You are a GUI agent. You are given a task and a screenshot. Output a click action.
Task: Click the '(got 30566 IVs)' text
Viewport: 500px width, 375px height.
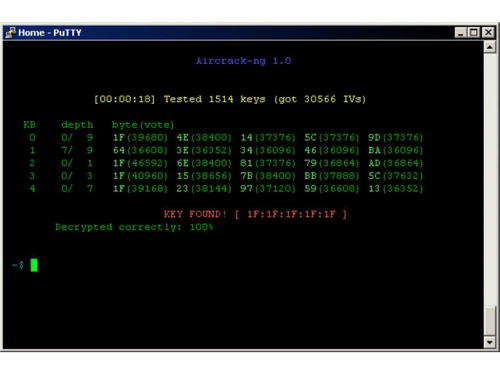click(x=320, y=99)
